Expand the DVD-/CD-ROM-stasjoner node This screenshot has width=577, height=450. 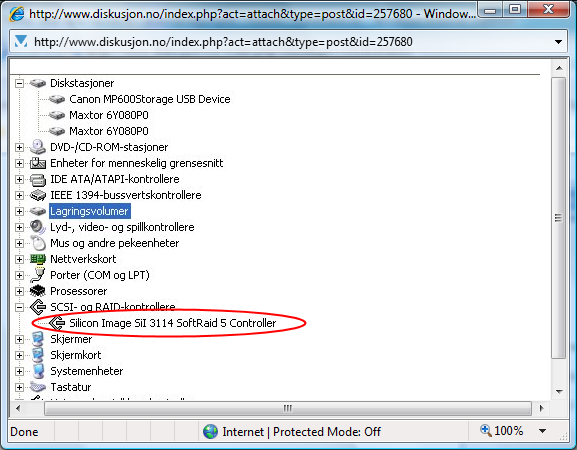pyautogui.click(x=20, y=148)
